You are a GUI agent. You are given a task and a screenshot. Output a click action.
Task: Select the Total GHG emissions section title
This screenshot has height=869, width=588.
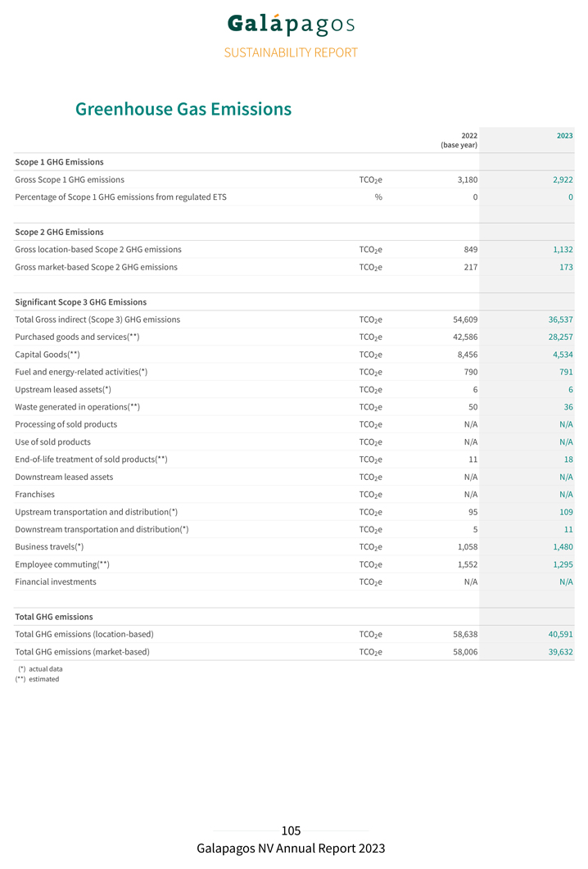(x=54, y=617)
